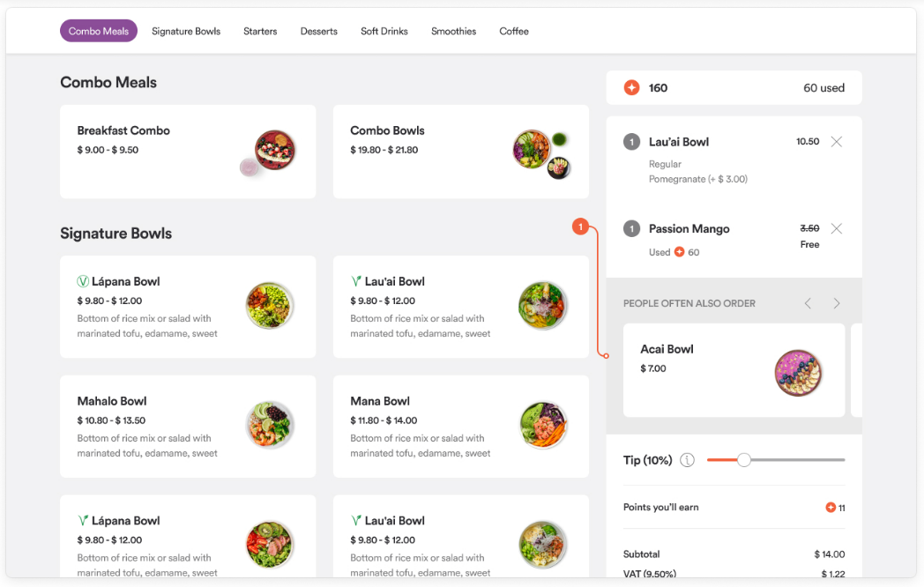Click the orange 1 item-count marker

coord(580,227)
